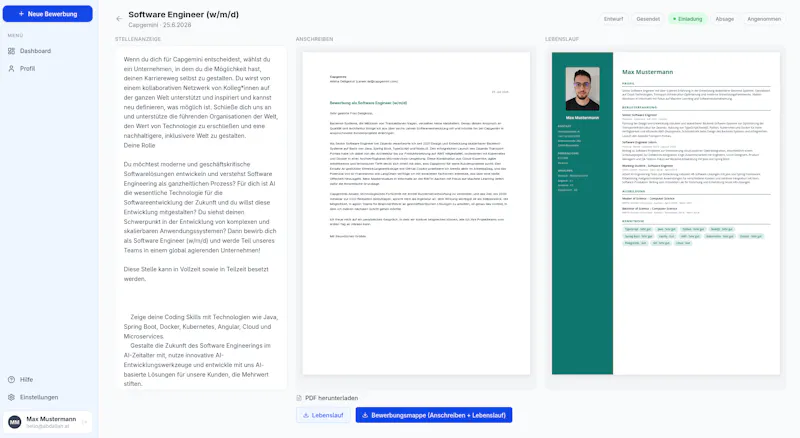This screenshot has height=438, width=800.
Task: Click the Hilfe question mark icon
Action: [x=11, y=380]
